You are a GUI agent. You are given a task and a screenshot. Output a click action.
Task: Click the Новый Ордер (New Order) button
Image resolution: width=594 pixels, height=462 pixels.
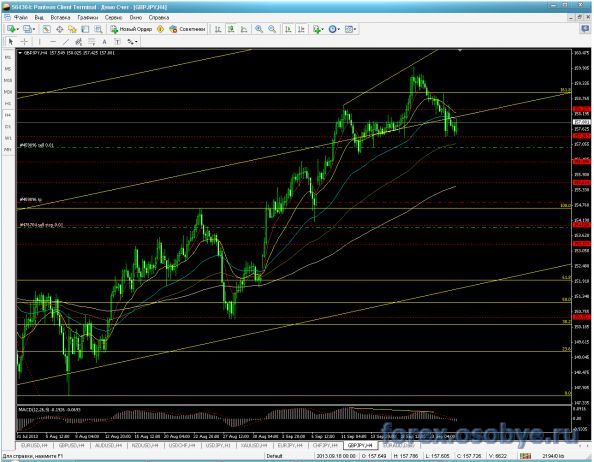[x=131, y=29]
